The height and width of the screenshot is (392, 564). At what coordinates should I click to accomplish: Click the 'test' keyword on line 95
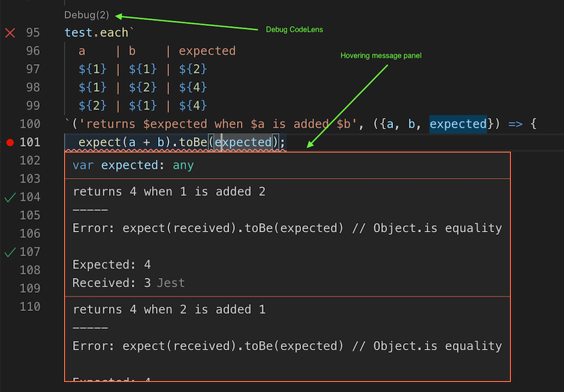click(x=78, y=33)
